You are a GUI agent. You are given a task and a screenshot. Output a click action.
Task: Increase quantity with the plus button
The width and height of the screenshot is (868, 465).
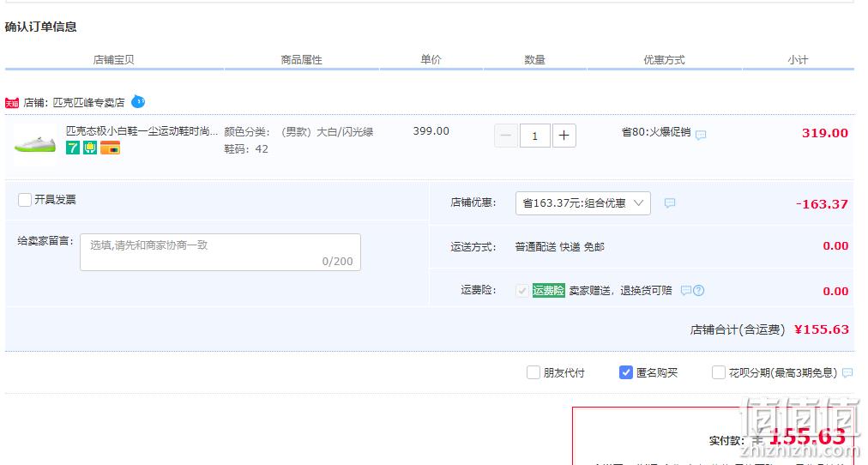point(564,136)
